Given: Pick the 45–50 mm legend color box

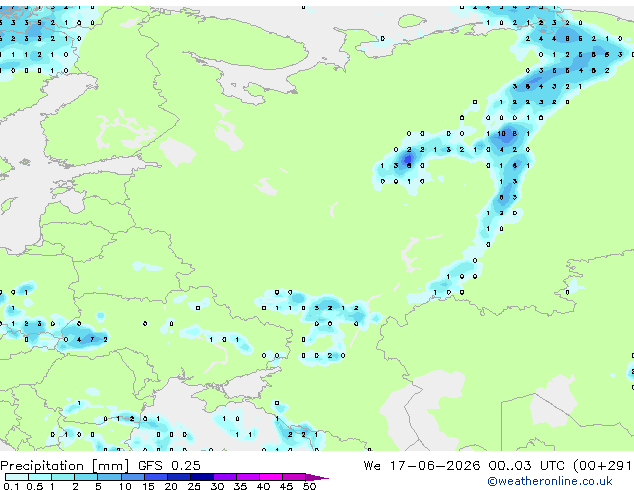Looking at the screenshot, I should click(294, 477).
